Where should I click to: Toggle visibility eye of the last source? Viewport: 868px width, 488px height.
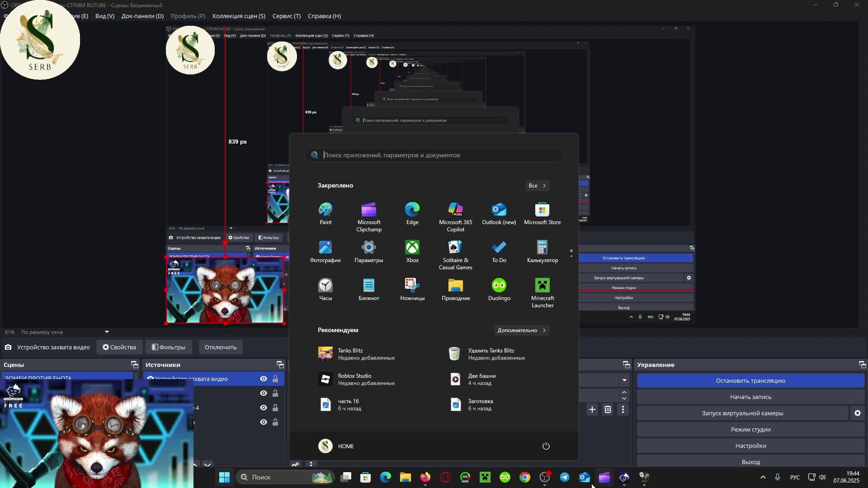[x=263, y=422]
